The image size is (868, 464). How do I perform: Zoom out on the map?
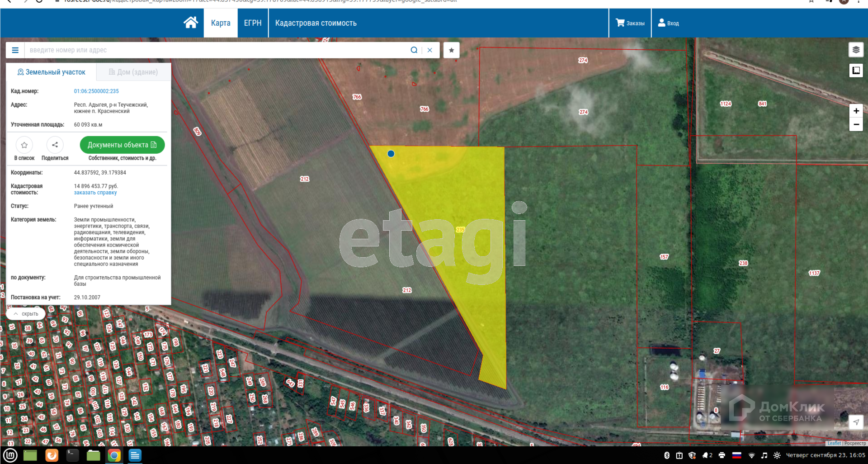(x=856, y=124)
